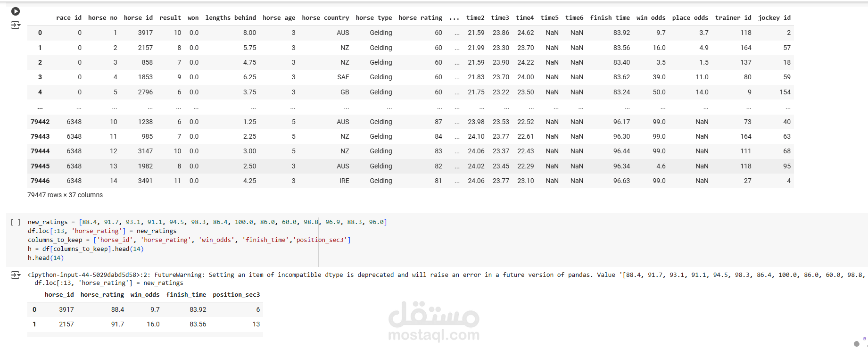Click the horse_id value 1853

tap(145, 77)
